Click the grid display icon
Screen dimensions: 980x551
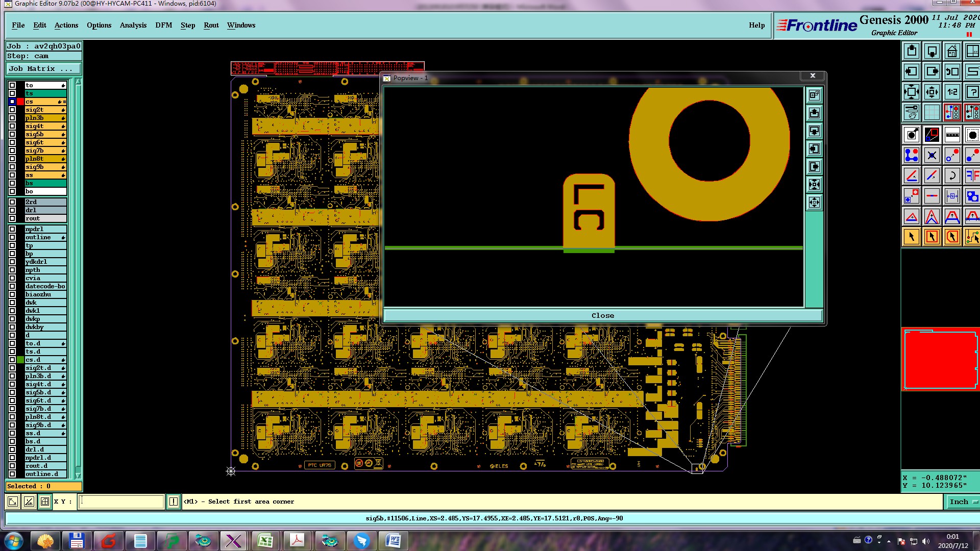click(x=932, y=112)
